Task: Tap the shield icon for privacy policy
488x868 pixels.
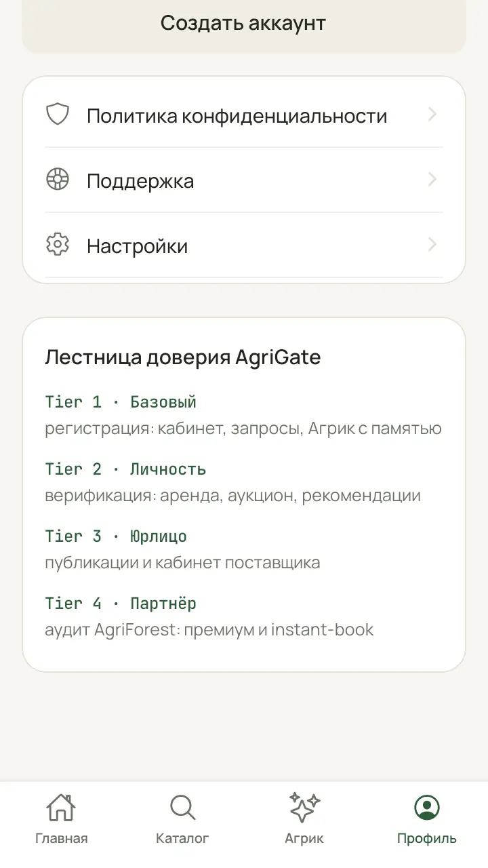Action: (58, 115)
